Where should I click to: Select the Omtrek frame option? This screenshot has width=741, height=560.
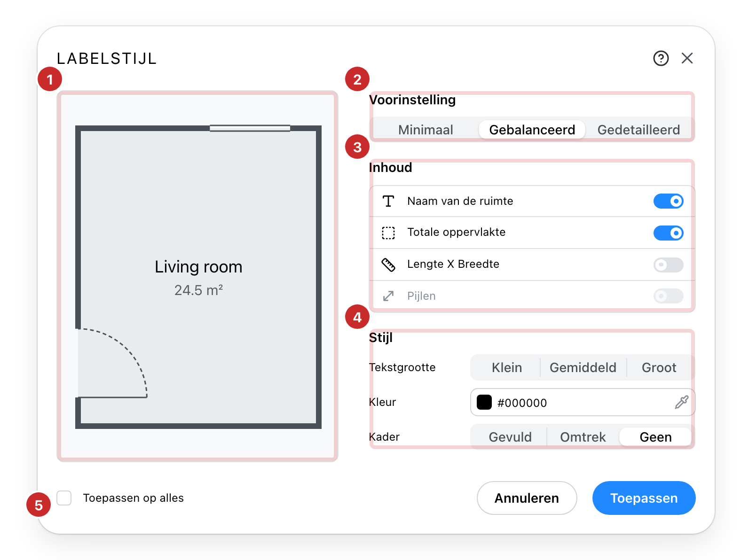pos(583,437)
